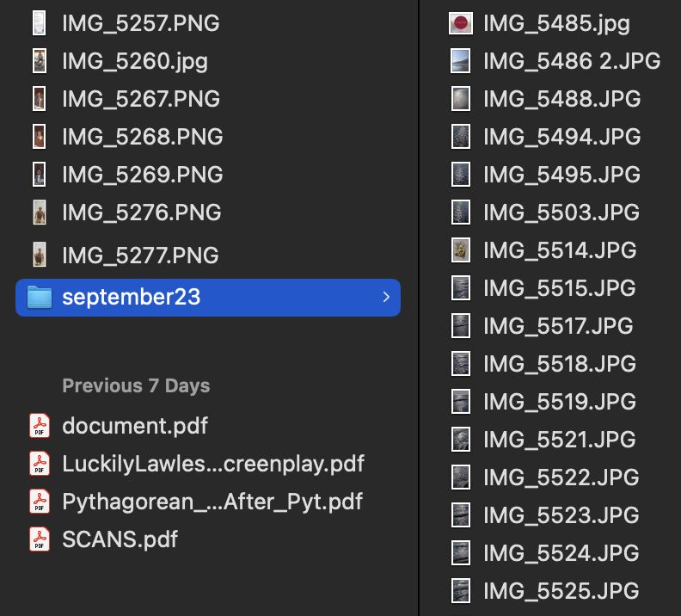Click the IMG_5486 2.JPG thumbnail
The image size is (681, 616).
pos(462,61)
